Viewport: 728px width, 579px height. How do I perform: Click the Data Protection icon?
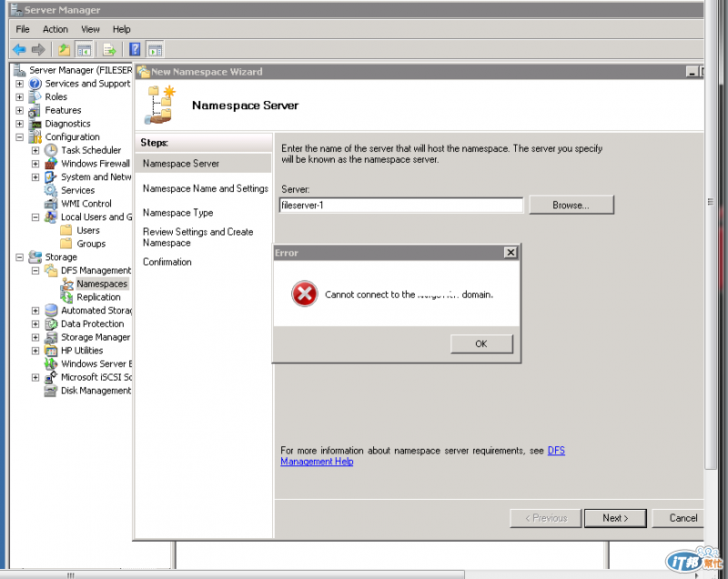(x=51, y=324)
